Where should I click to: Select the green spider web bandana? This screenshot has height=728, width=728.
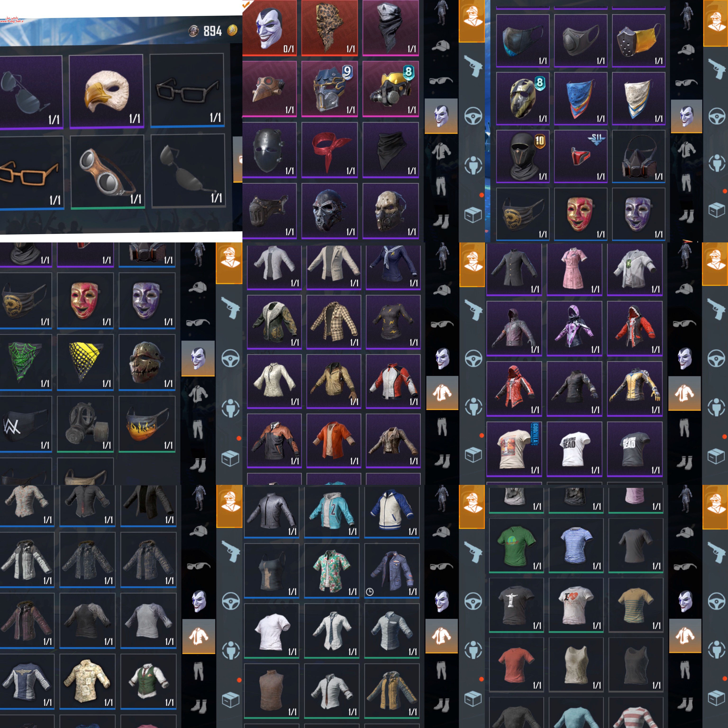pos(25,362)
